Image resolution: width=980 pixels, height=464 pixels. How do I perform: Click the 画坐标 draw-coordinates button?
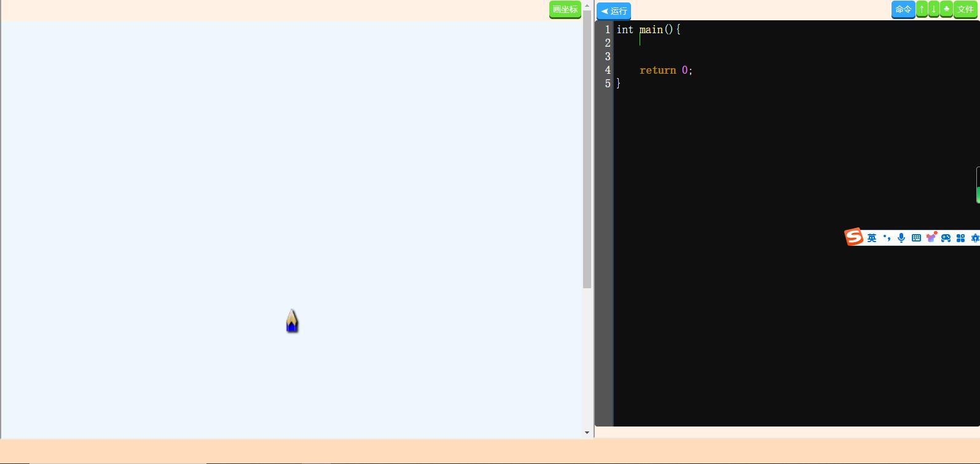tap(565, 9)
